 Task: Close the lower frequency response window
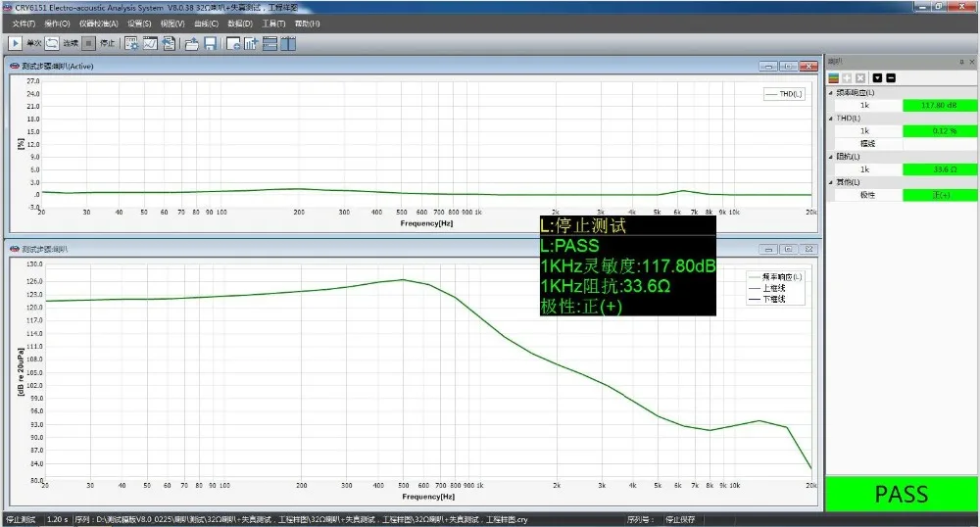click(808, 249)
